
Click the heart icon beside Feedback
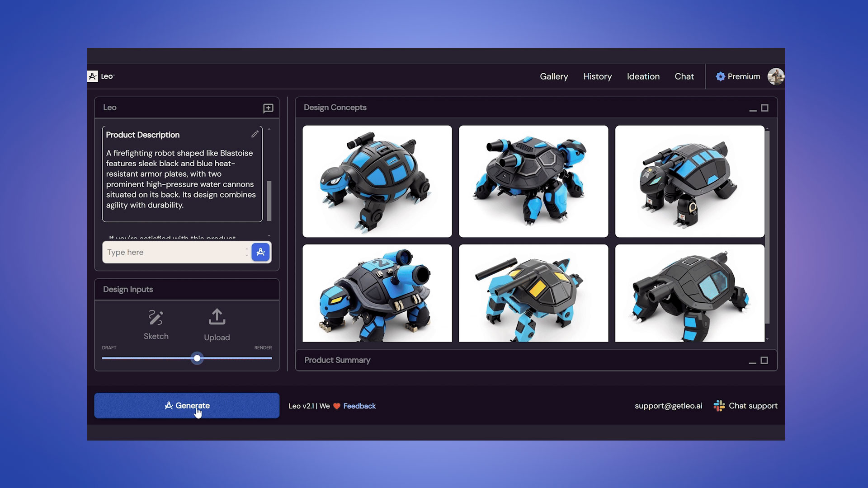click(x=337, y=406)
